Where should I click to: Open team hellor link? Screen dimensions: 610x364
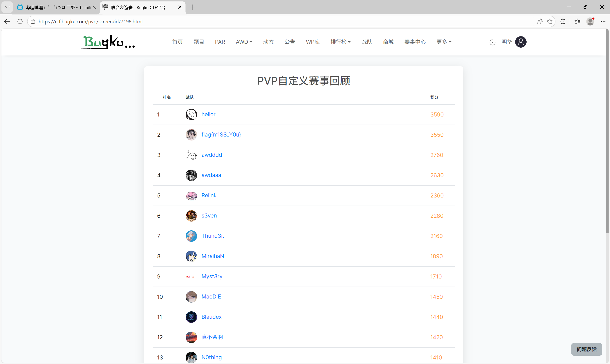208,114
